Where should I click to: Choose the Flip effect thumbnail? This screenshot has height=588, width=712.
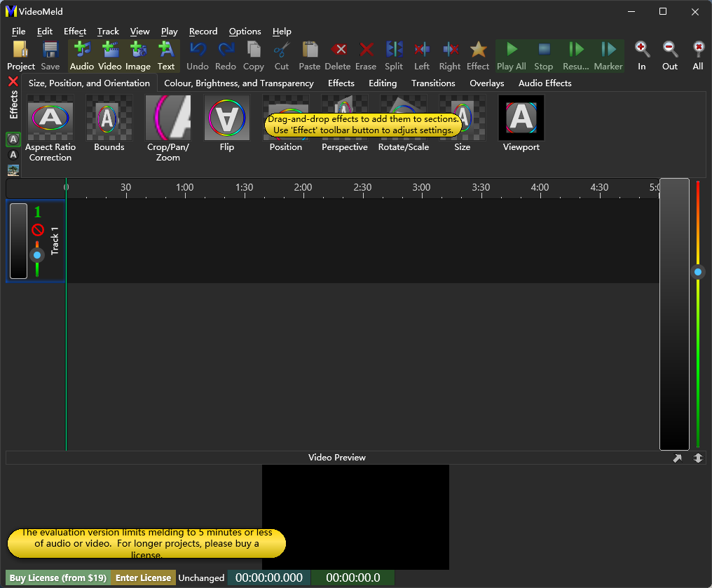coord(227,118)
